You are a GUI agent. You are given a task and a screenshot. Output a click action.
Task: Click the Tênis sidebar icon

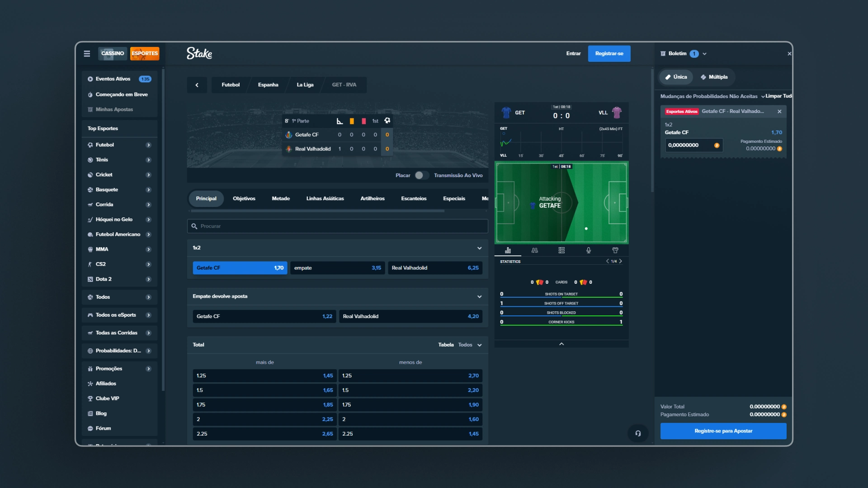pyautogui.click(x=90, y=160)
